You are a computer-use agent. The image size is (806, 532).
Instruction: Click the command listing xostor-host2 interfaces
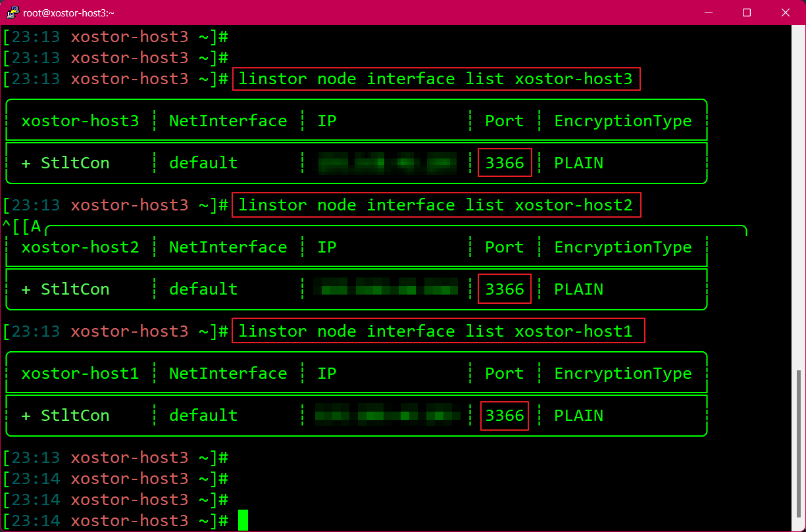(436, 205)
